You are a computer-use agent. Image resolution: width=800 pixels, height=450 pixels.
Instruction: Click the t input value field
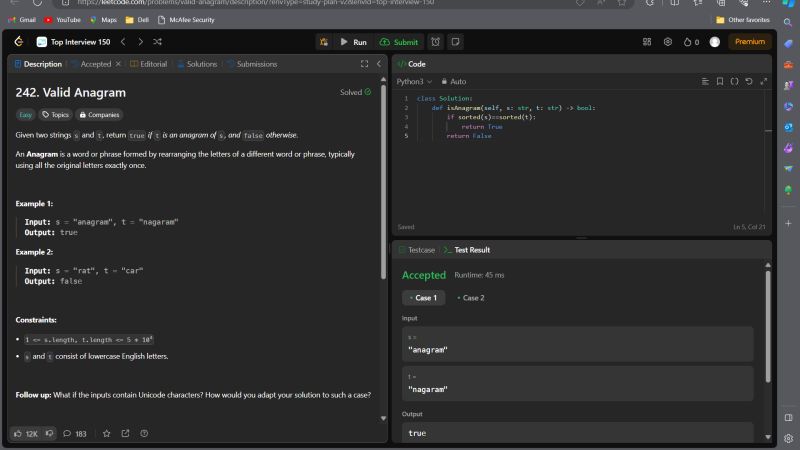[578, 384]
